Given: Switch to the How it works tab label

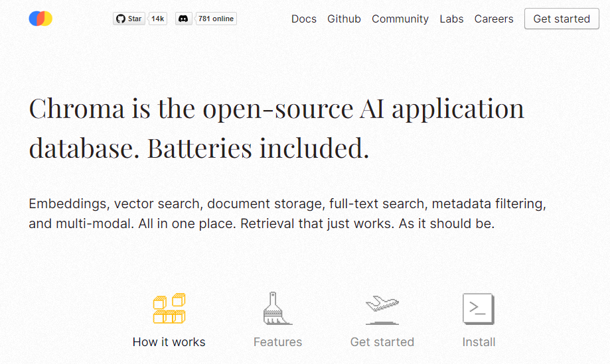Looking at the screenshot, I should [x=169, y=342].
